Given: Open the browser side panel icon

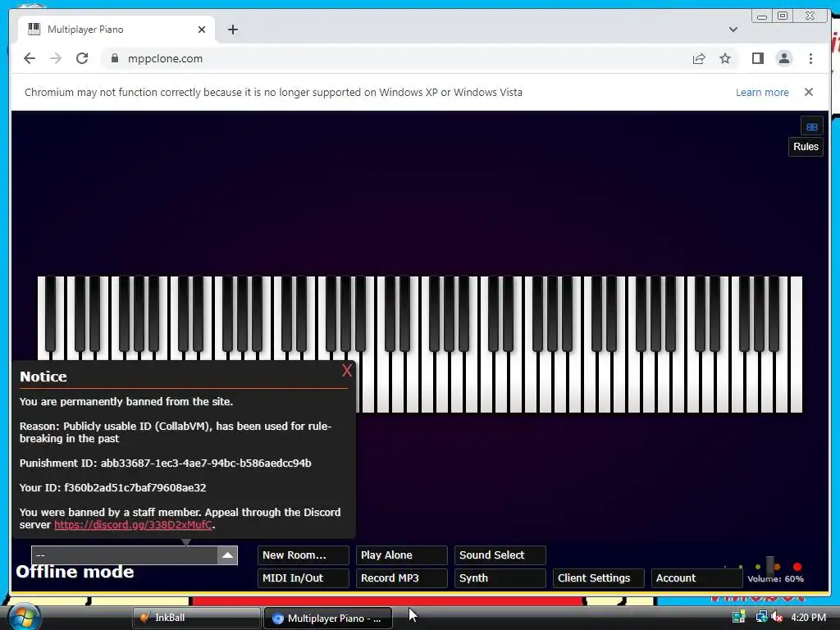Looking at the screenshot, I should click(757, 58).
